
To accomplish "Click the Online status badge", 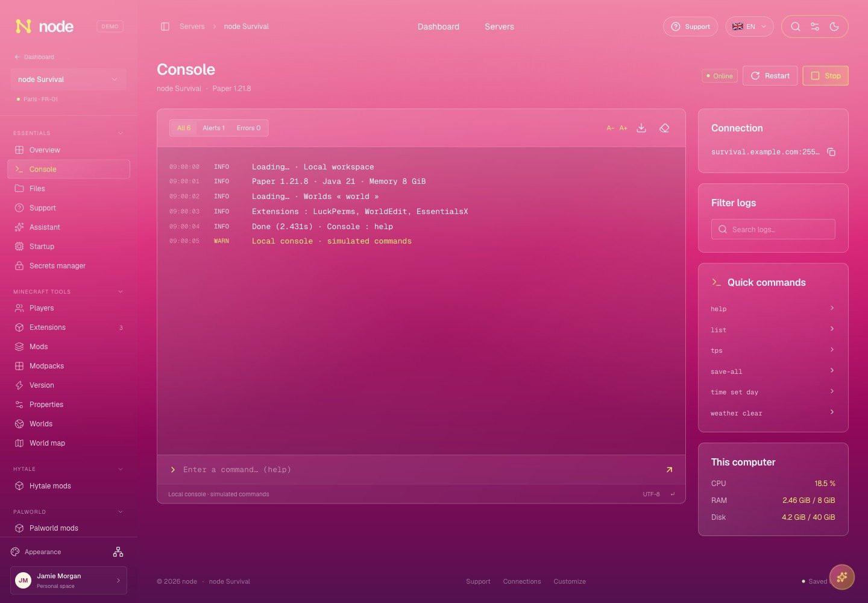I will point(720,76).
